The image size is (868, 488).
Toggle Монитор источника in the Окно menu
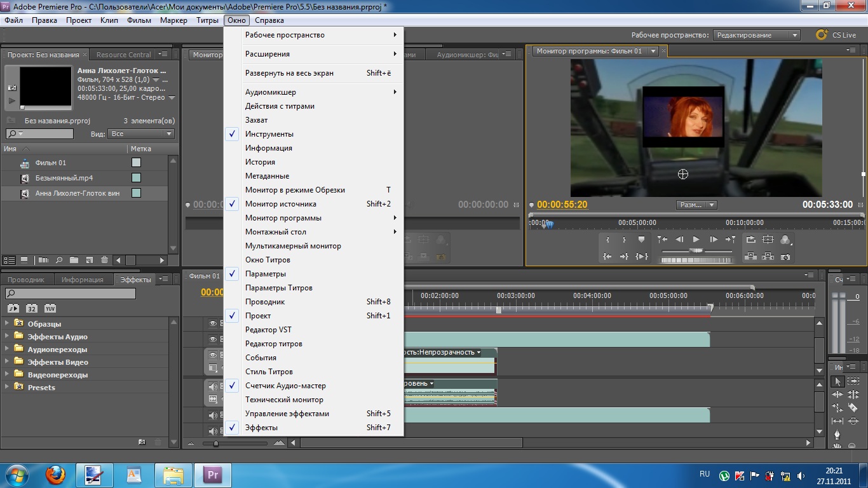tap(314, 204)
